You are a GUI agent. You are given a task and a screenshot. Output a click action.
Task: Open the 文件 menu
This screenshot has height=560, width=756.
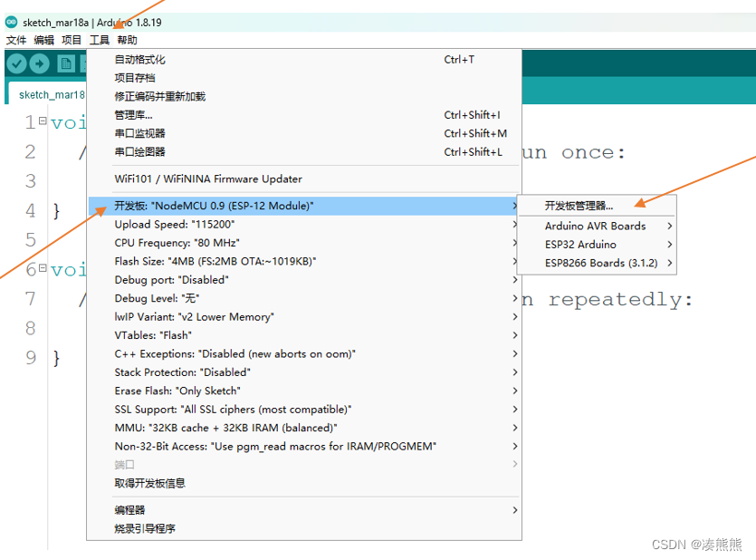[x=16, y=40]
